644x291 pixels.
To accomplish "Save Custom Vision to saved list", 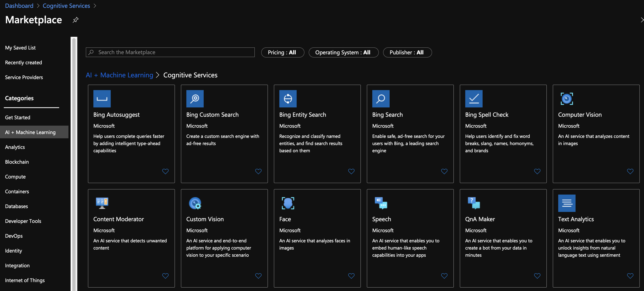I will click(x=258, y=276).
